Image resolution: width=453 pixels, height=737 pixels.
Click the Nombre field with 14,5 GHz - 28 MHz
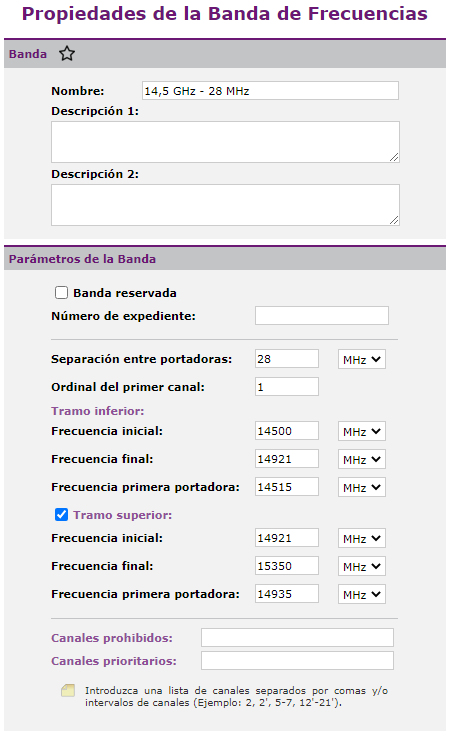click(270, 91)
